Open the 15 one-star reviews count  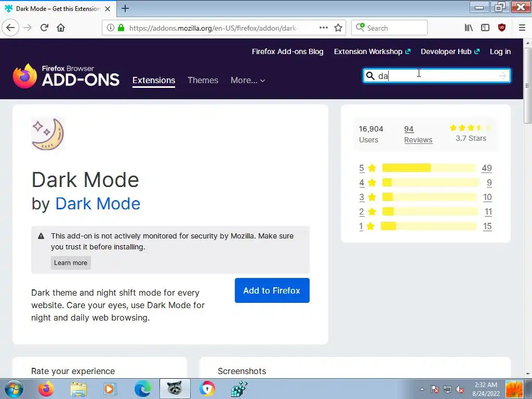(x=487, y=227)
